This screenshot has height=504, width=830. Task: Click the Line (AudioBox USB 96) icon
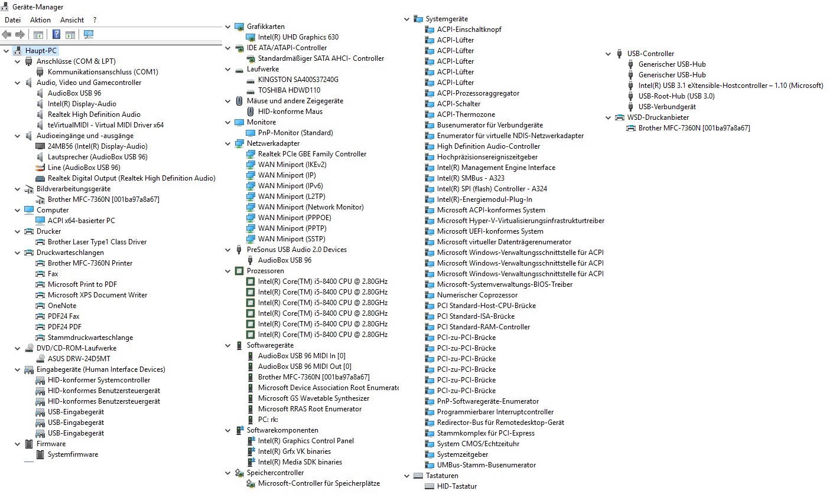click(40, 168)
